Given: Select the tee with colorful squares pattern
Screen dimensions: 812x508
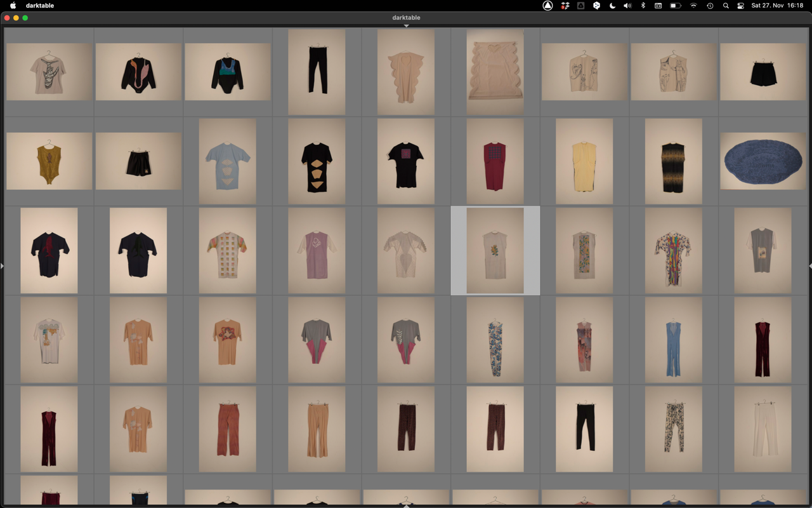Looking at the screenshot, I should [228, 251].
